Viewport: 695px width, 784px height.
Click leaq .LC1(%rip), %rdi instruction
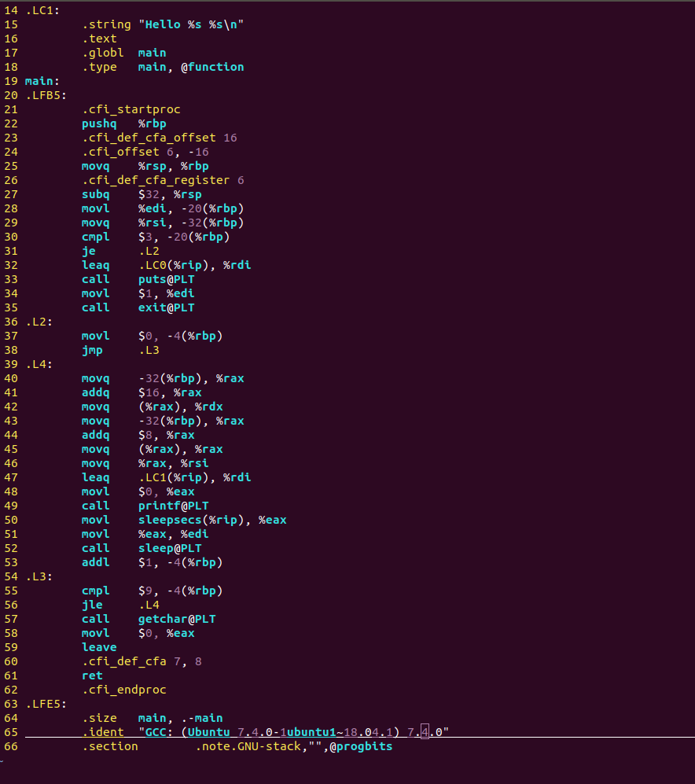coord(167,477)
